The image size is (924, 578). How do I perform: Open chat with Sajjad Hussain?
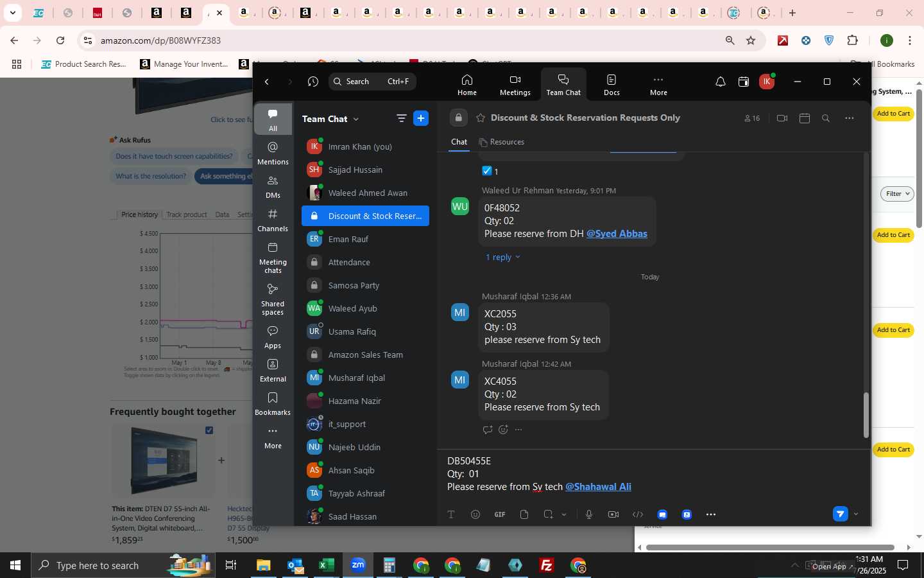click(x=365, y=170)
